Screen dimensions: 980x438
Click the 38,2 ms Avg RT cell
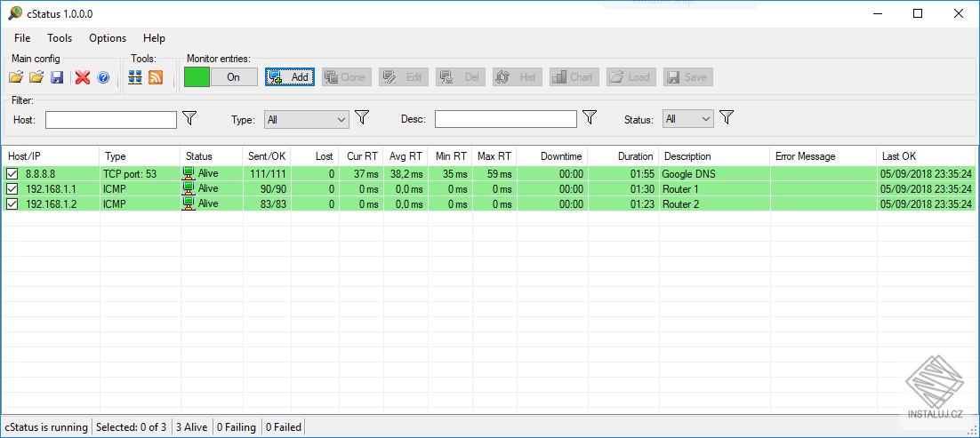(405, 174)
